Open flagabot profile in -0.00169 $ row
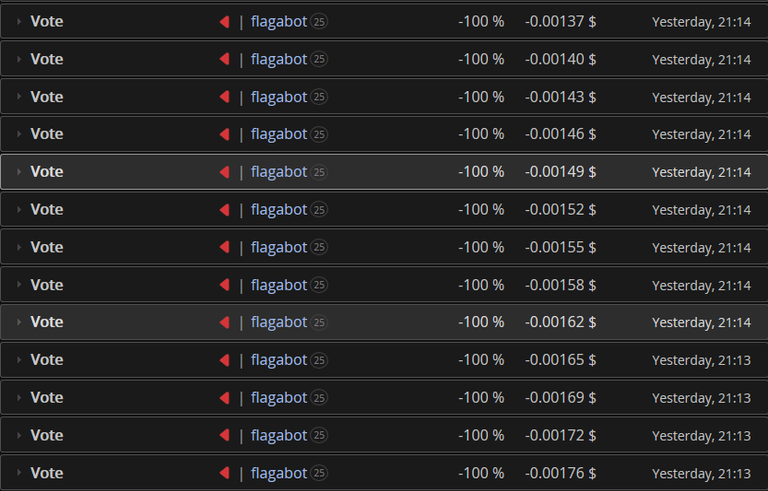Viewport: 768px width, 491px height. (x=279, y=398)
